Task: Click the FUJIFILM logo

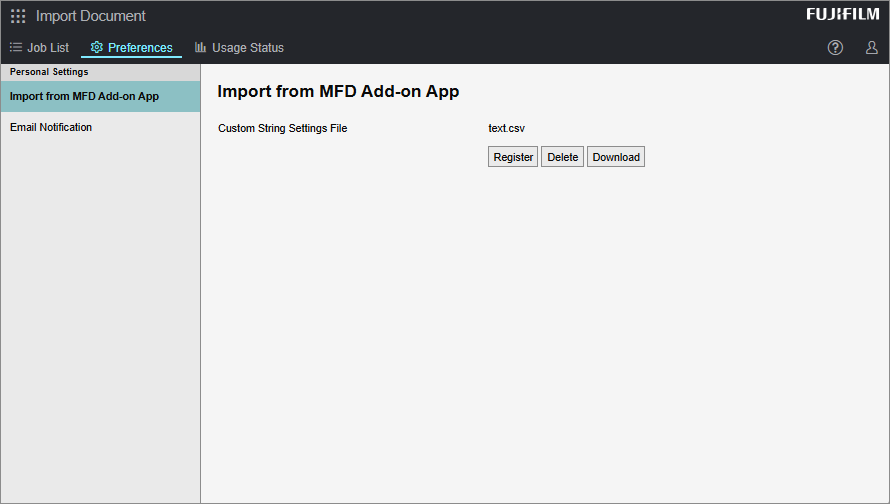Action: tap(842, 14)
